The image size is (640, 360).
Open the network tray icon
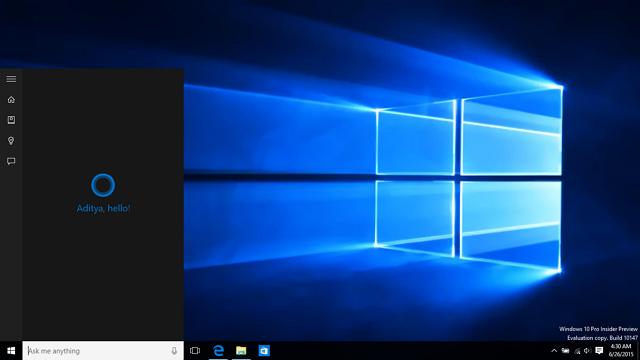point(577,351)
